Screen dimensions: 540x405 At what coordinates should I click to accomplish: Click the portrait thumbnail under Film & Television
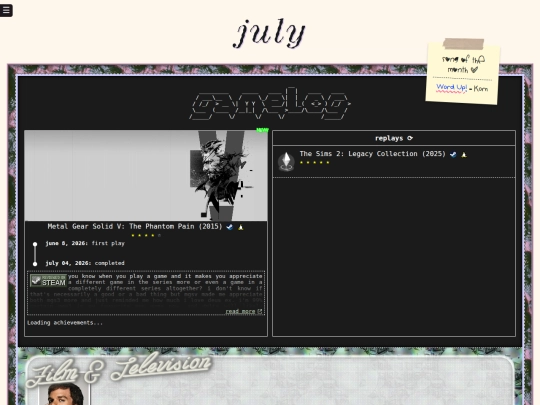64,394
